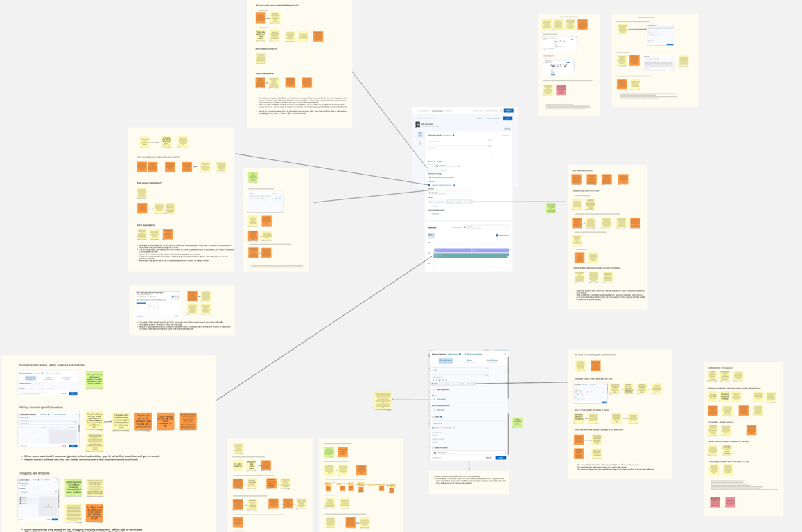Select the "Users' expectations" heading in the top frame
This screenshot has height=532, width=802.
(264, 73)
